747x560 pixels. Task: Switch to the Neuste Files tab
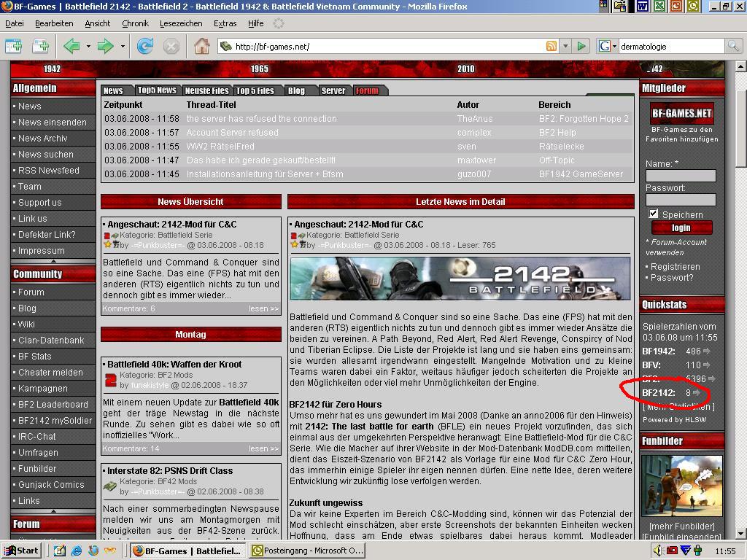coord(206,90)
